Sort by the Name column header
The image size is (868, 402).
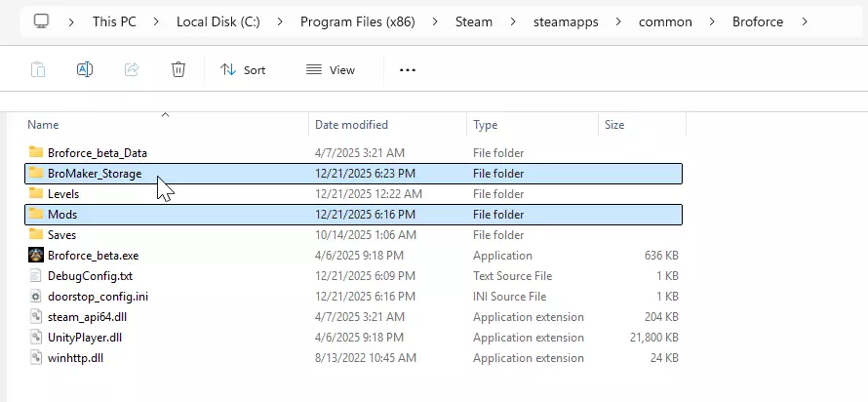(x=44, y=125)
